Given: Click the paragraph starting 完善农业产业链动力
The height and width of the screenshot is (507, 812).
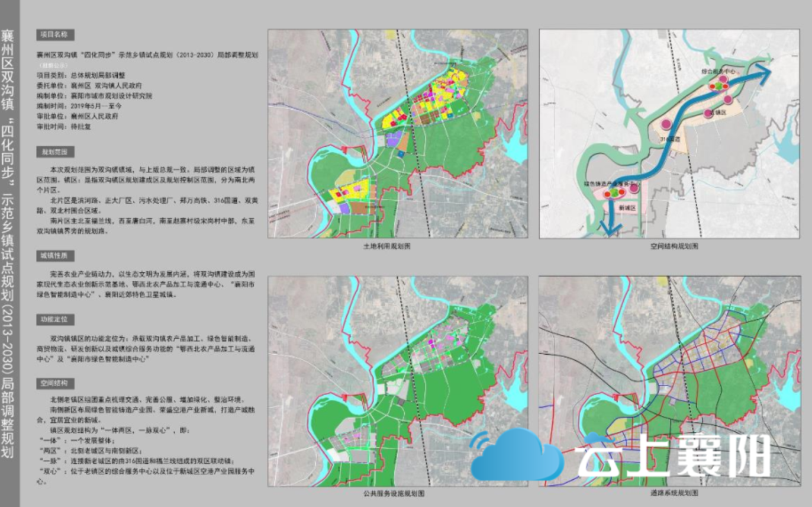Looking at the screenshot, I should pos(147,284).
